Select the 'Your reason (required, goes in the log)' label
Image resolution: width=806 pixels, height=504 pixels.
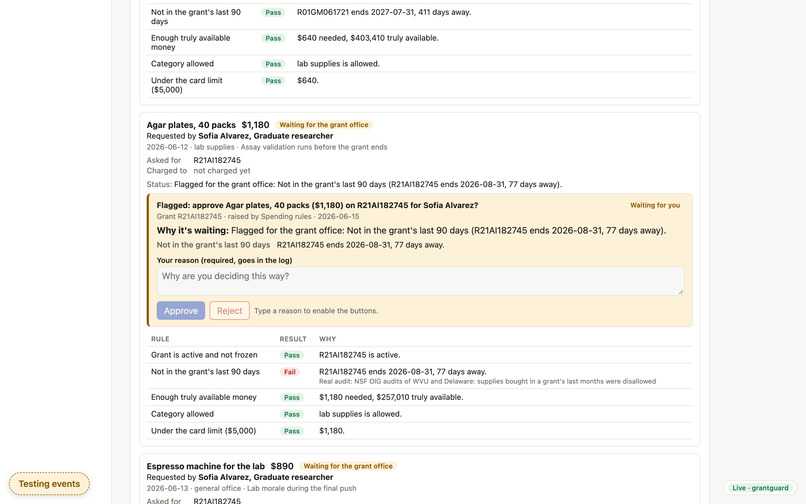coord(224,260)
